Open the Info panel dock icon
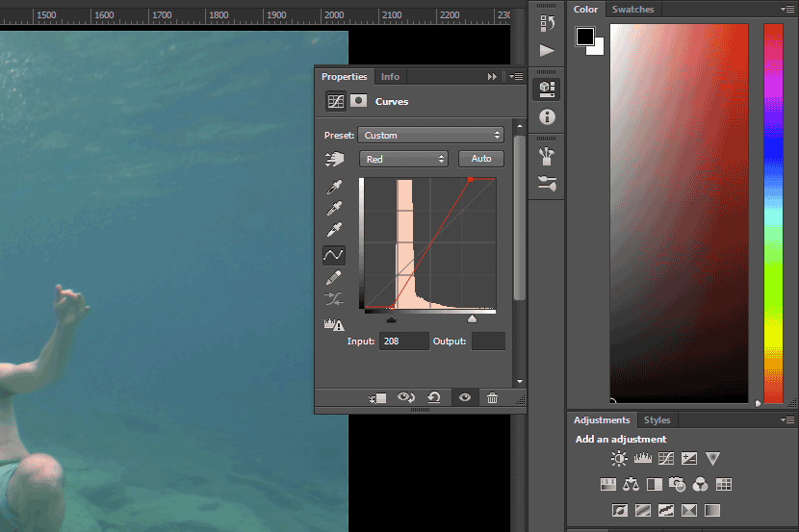799x532 pixels. [x=547, y=117]
